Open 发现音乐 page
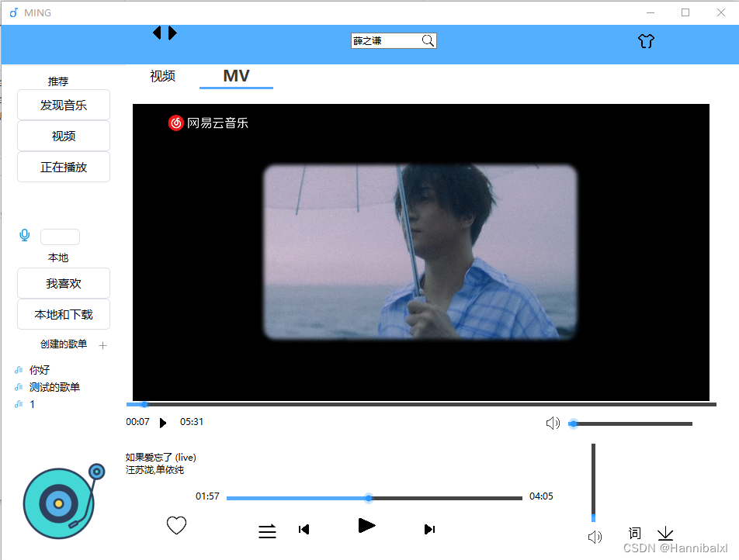 [x=64, y=105]
